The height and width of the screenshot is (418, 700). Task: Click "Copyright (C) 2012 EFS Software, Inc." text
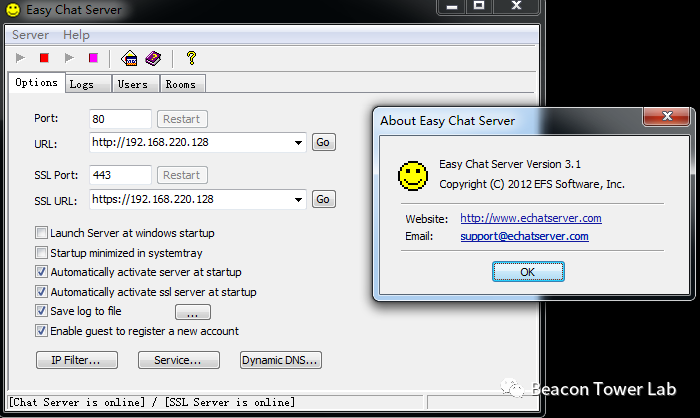tap(532, 184)
